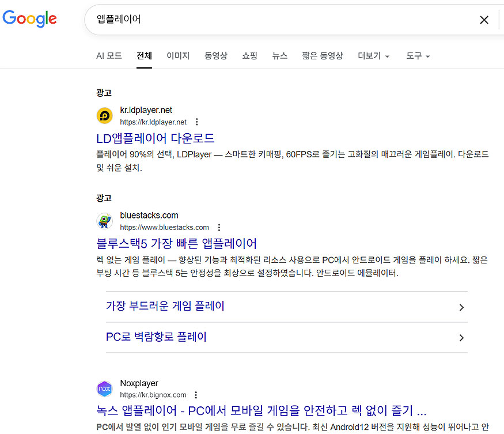Image resolution: width=504 pixels, height=434 pixels.
Task: Click the Google logo
Action: coord(29,19)
